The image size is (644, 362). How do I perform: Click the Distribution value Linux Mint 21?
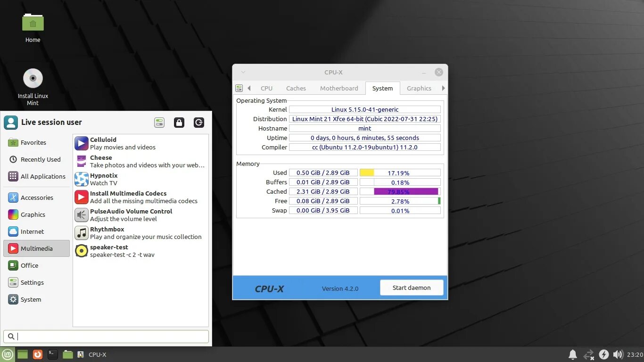coord(365,119)
